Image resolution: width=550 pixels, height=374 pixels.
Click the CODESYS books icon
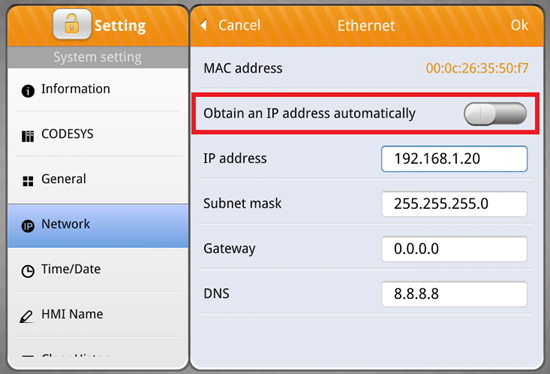(x=28, y=136)
